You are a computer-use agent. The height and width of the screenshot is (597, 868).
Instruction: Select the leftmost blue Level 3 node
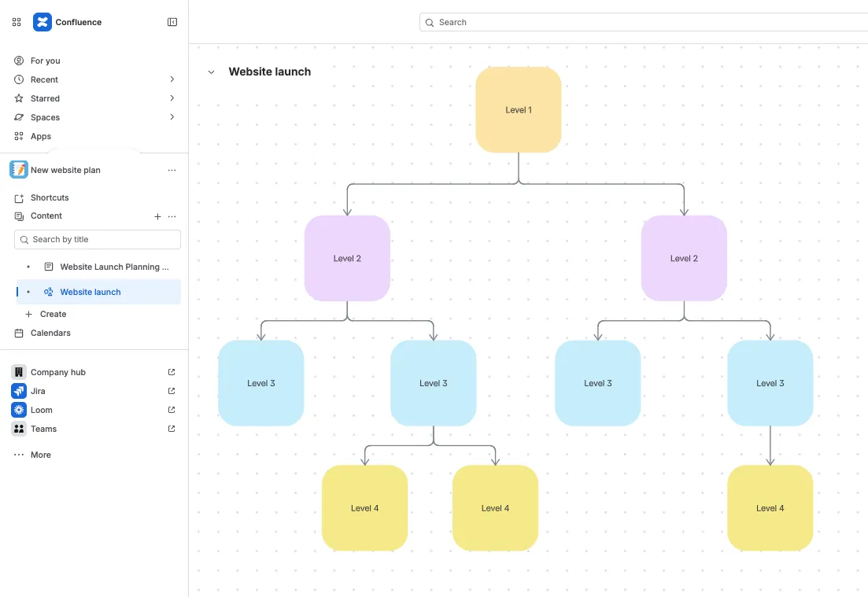260,383
